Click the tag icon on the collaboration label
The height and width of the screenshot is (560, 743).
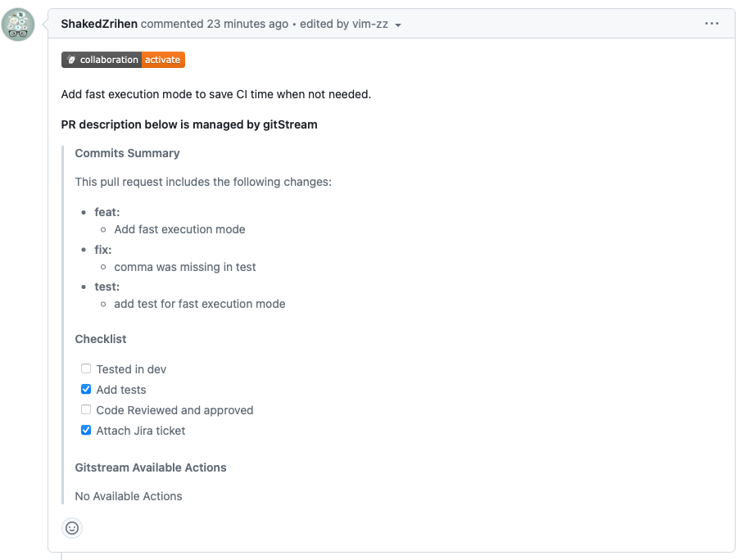[x=70, y=59]
